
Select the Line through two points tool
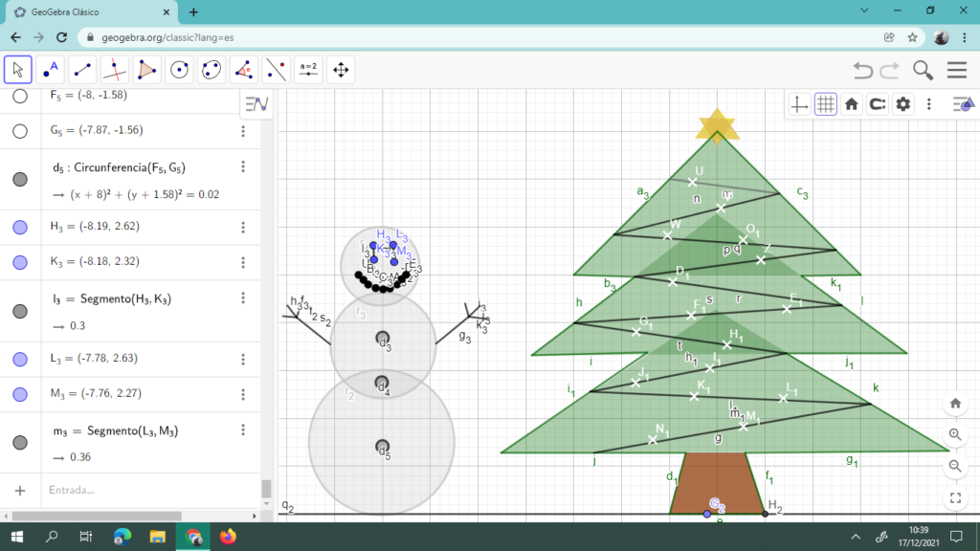[x=82, y=70]
